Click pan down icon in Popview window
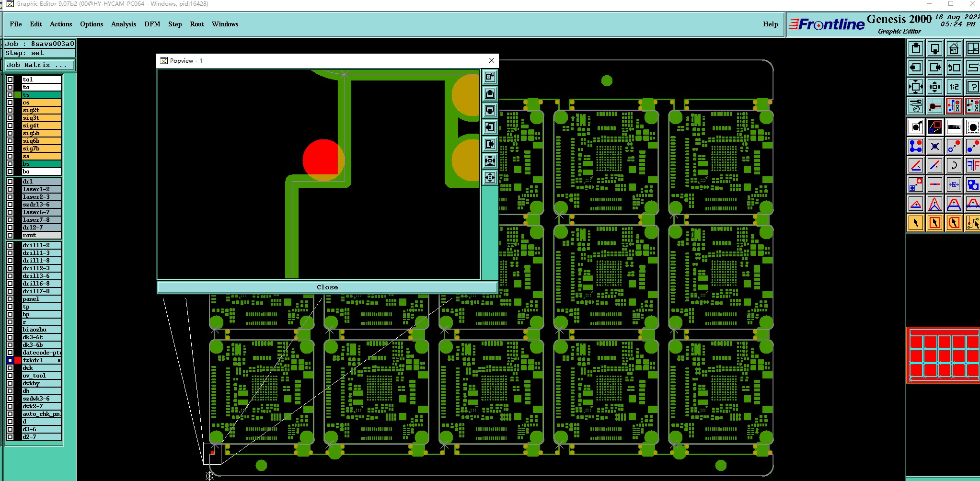 [490, 110]
